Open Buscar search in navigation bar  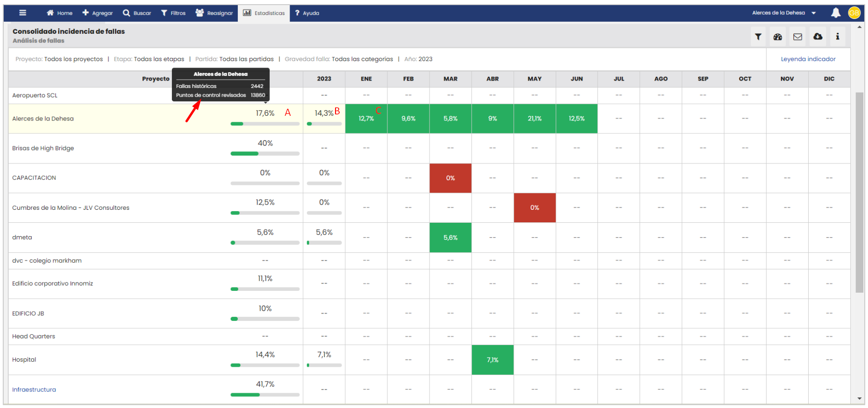point(137,13)
